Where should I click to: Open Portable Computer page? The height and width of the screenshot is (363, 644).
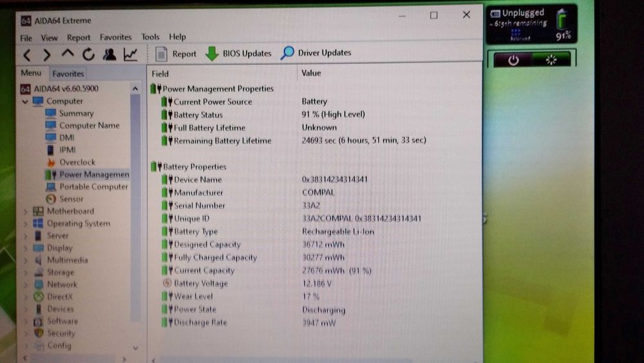coord(87,186)
